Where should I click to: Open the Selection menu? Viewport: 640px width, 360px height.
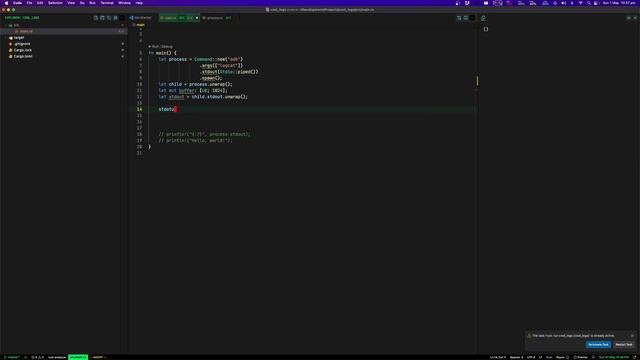click(56, 3)
